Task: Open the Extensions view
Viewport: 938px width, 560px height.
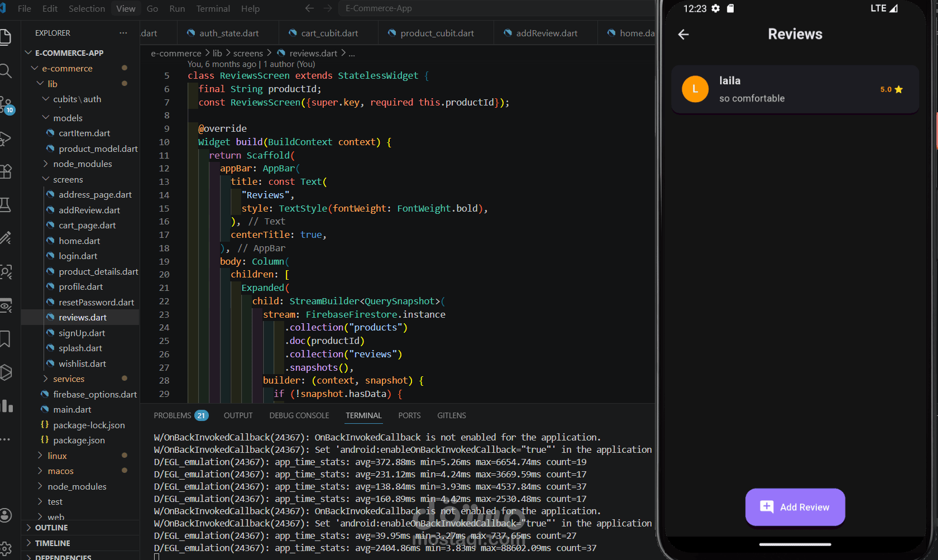Action: pos(4,171)
